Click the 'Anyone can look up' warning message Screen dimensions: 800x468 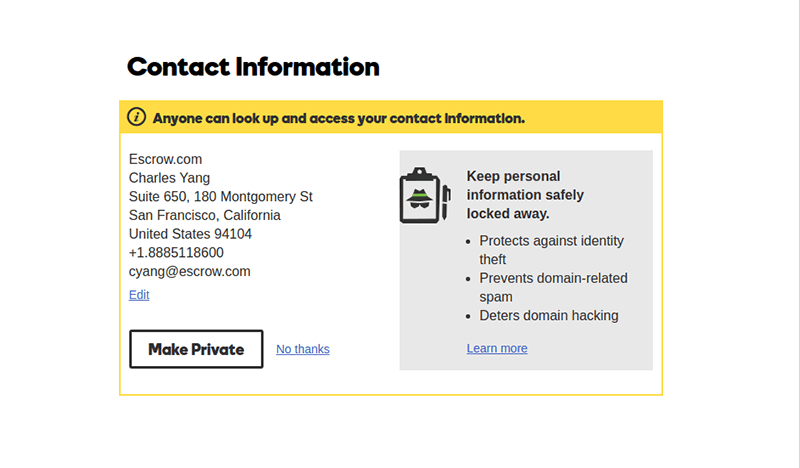coord(338,118)
